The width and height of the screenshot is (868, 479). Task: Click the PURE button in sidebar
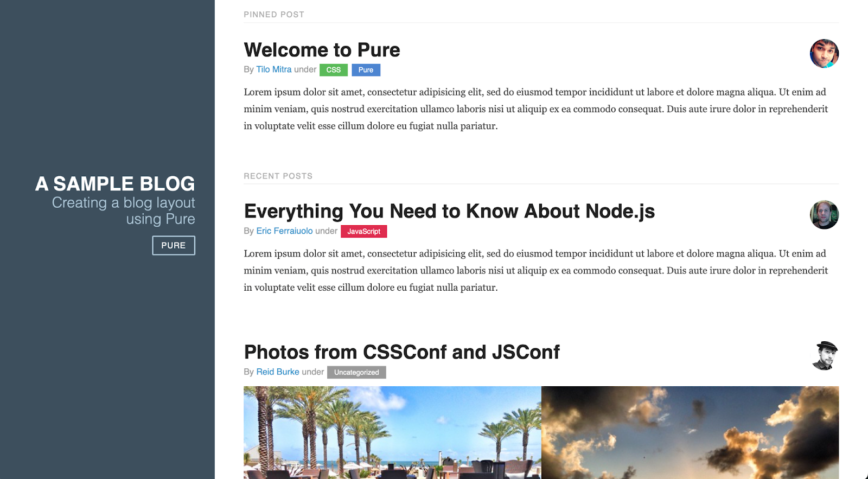[174, 245]
